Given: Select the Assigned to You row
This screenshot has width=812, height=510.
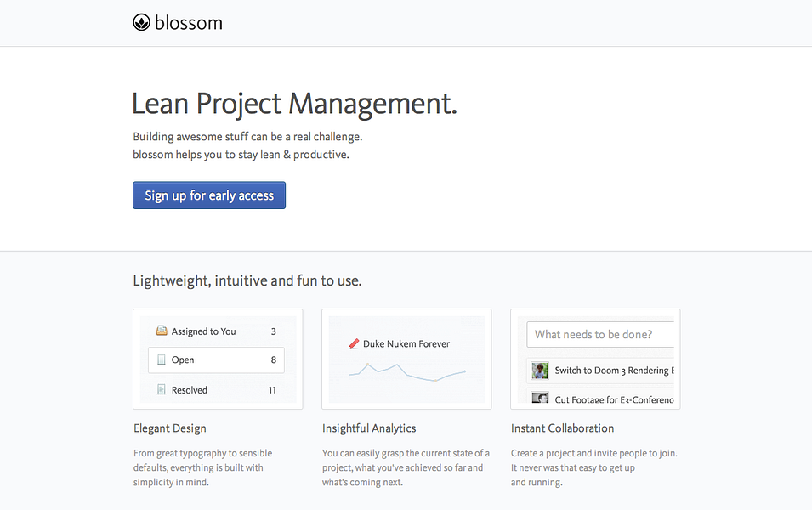Looking at the screenshot, I should [217, 331].
